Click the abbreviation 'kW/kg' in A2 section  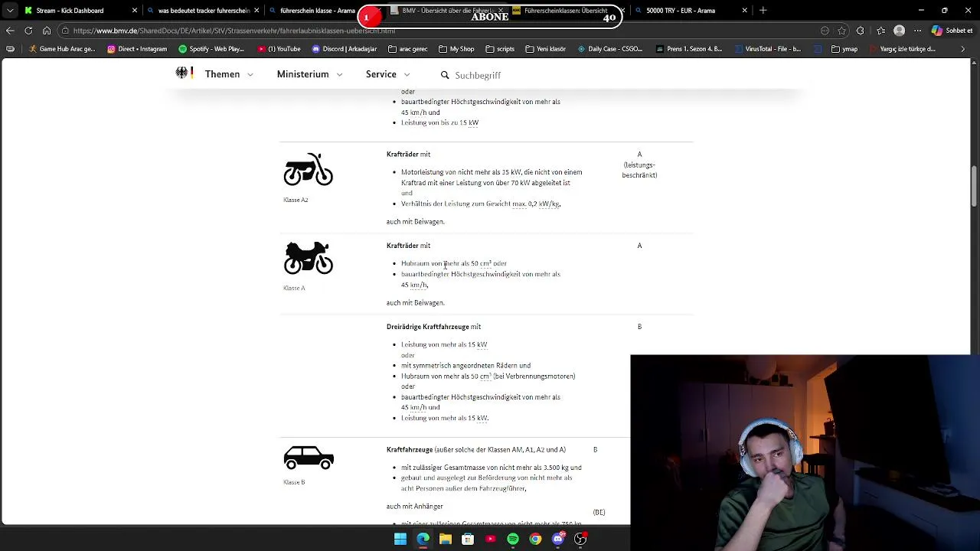[x=549, y=204]
